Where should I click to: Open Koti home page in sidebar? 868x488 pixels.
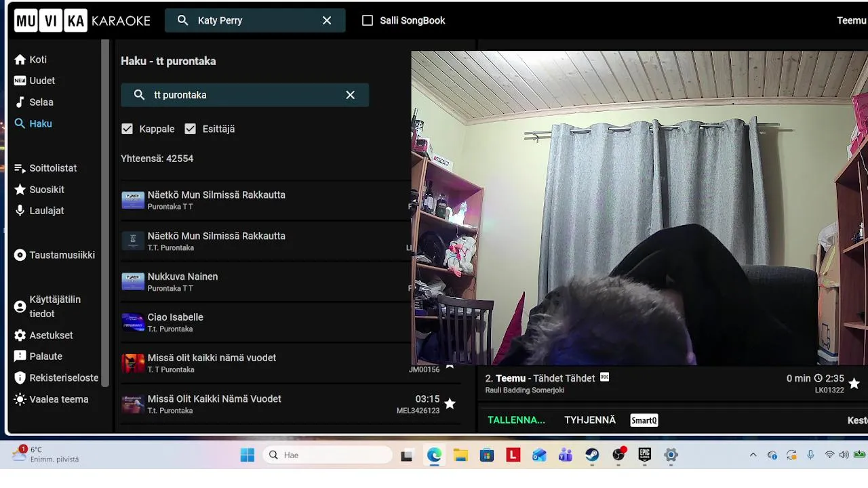31,60
